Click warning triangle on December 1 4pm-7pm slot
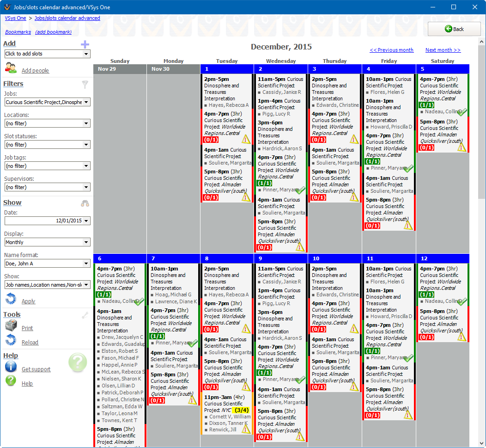486x448 pixels. pyautogui.click(x=246, y=139)
